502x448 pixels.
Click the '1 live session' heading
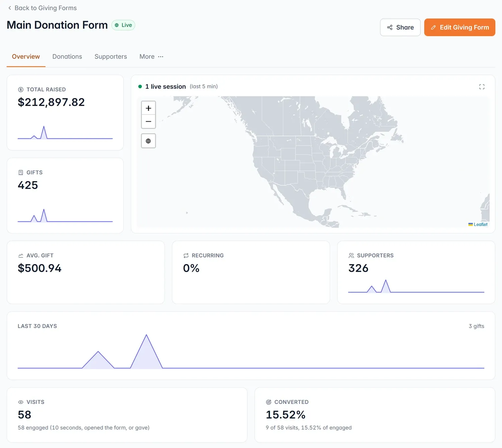tap(165, 87)
